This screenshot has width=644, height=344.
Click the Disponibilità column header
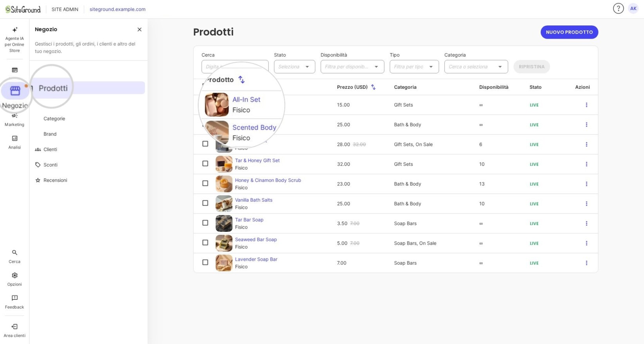click(x=494, y=87)
